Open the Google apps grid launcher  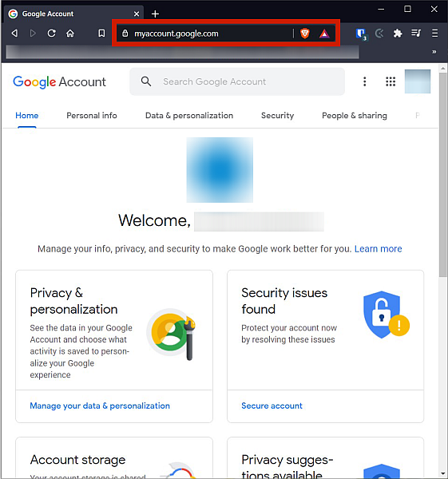391,81
